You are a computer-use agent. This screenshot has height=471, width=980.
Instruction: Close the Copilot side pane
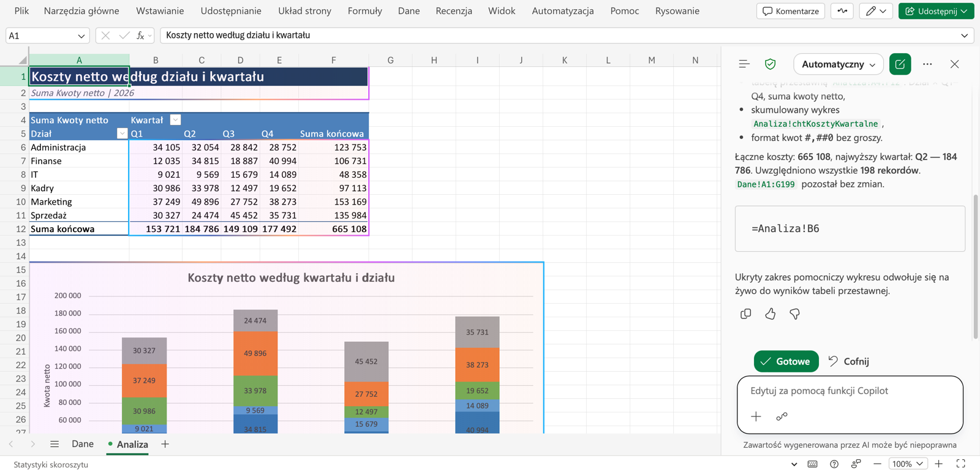point(954,64)
